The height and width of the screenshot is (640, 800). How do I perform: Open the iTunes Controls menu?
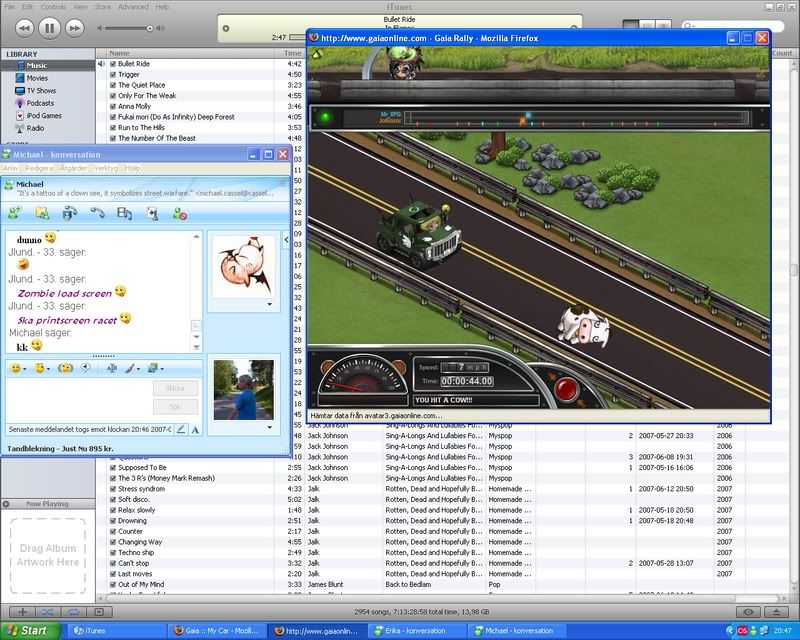53,7
